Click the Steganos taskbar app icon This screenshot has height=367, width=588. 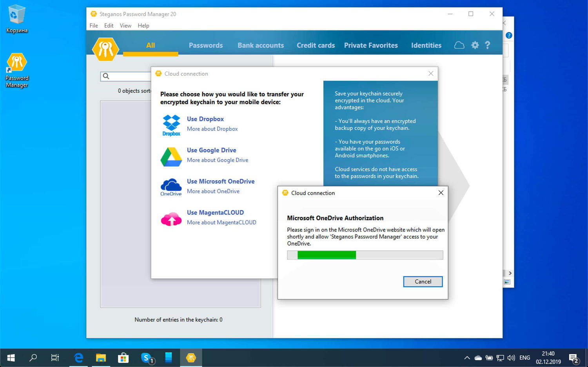coord(191,358)
